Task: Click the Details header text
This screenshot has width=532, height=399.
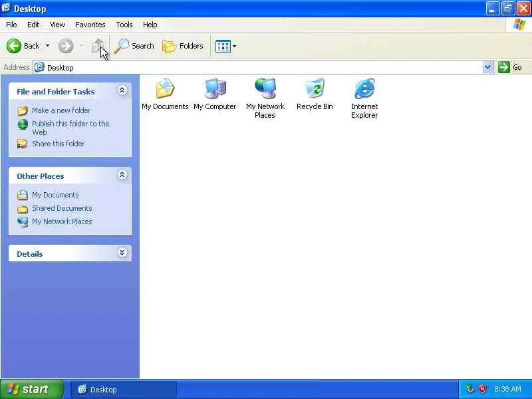Action: [x=30, y=254]
